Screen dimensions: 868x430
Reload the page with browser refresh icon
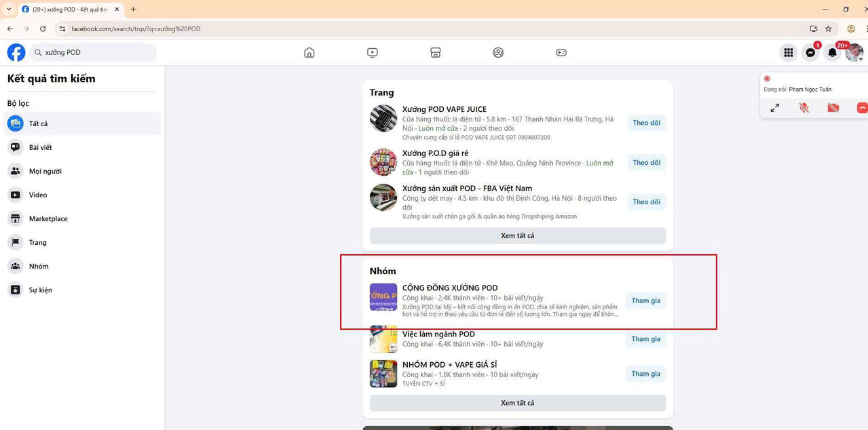point(43,28)
